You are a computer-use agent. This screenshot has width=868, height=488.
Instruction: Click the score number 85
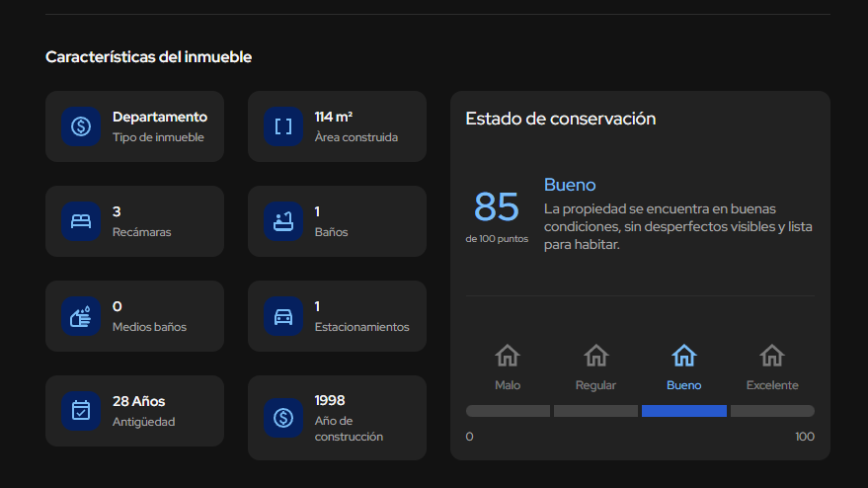click(497, 207)
